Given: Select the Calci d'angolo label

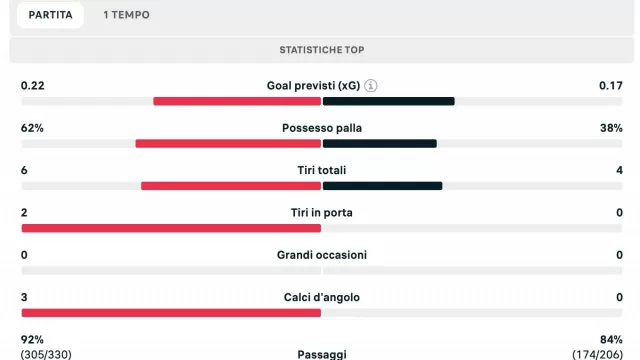Looking at the screenshot, I should click(x=322, y=298).
